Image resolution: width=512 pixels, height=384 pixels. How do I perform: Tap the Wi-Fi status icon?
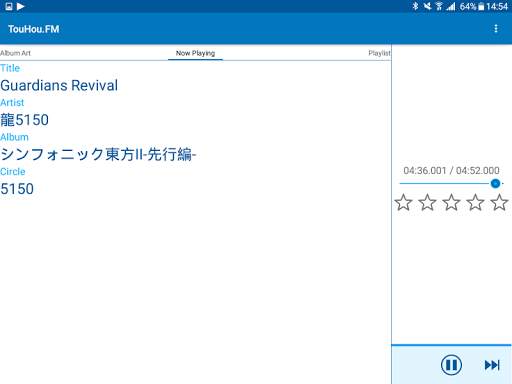tap(439, 6)
